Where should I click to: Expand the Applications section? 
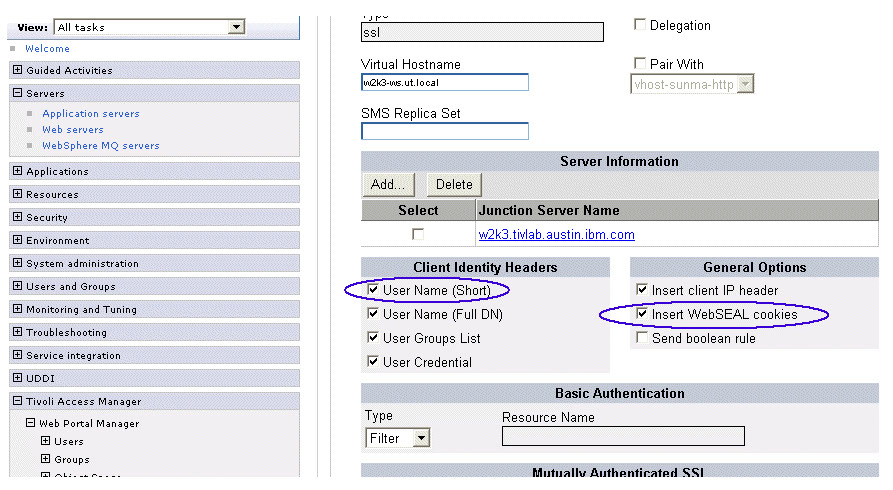point(18,171)
